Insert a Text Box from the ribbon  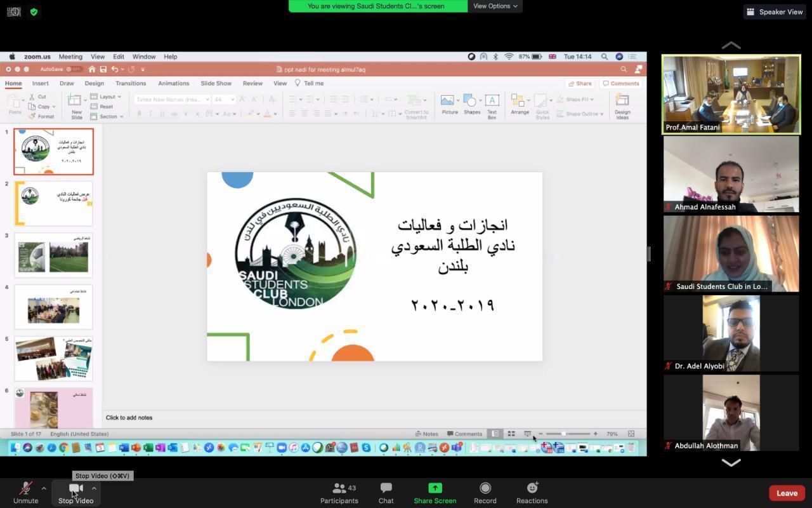point(492,106)
